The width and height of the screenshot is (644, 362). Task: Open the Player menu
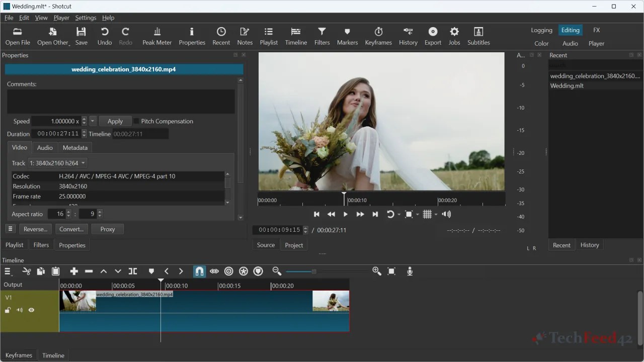(x=61, y=18)
